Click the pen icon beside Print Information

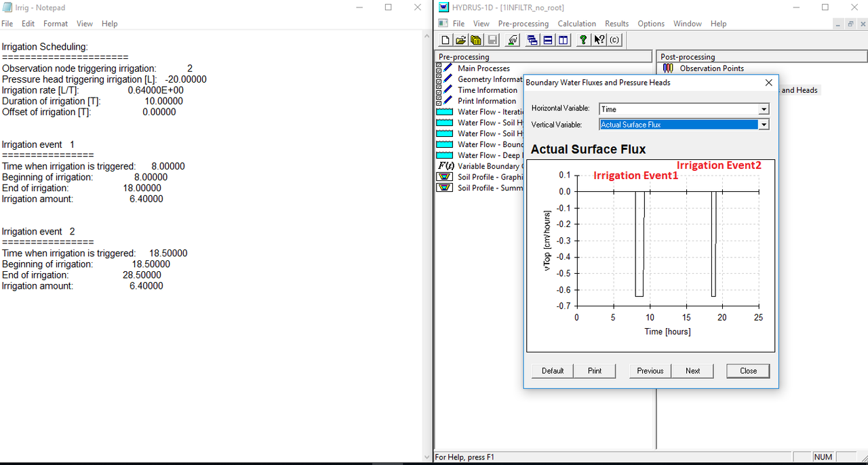[x=448, y=100]
